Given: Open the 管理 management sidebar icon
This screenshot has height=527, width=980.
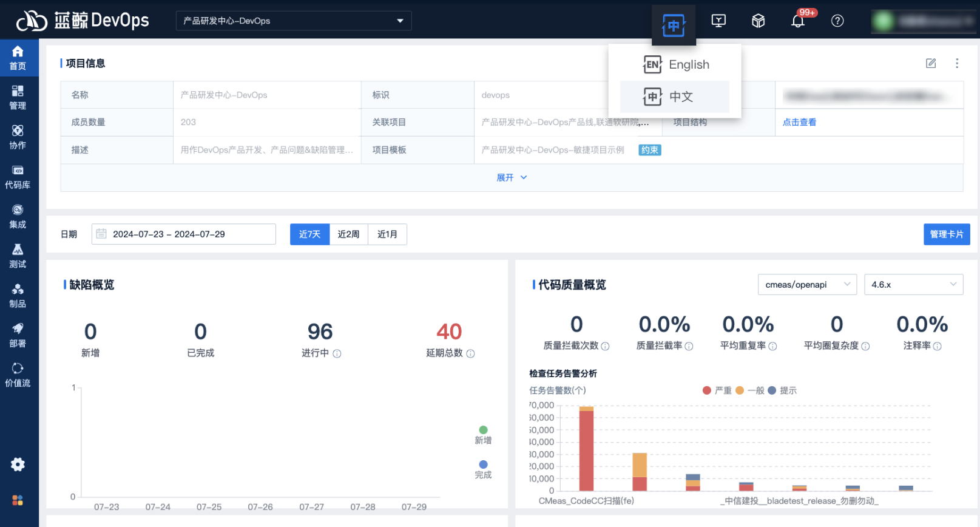Looking at the screenshot, I should point(18,97).
